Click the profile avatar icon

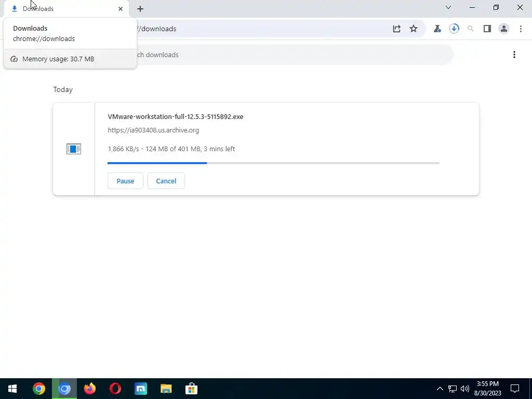(x=504, y=29)
